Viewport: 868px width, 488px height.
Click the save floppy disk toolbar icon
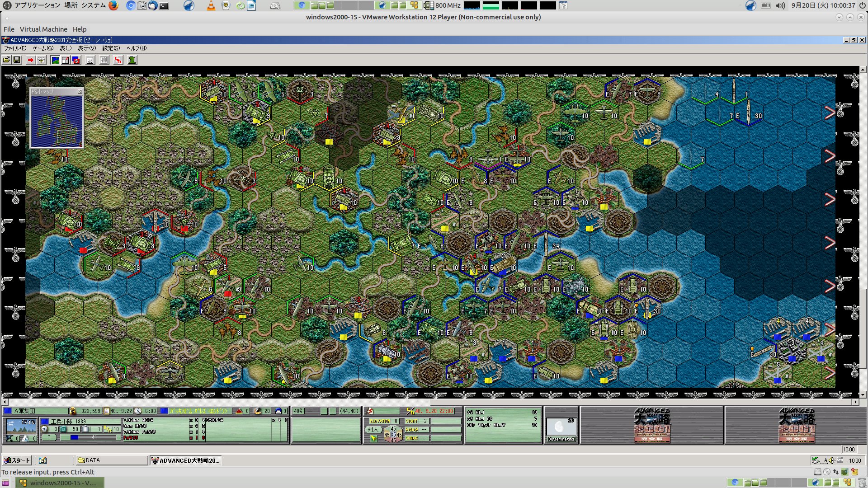(x=17, y=60)
